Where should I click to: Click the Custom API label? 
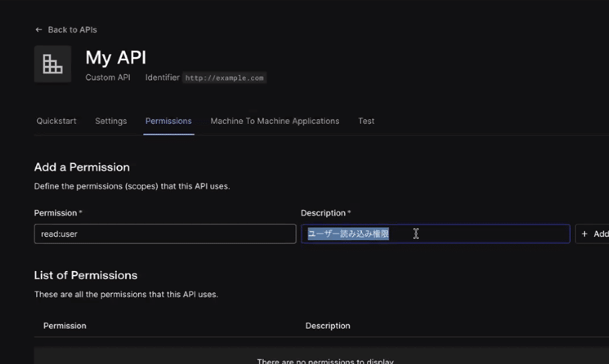pyautogui.click(x=108, y=78)
